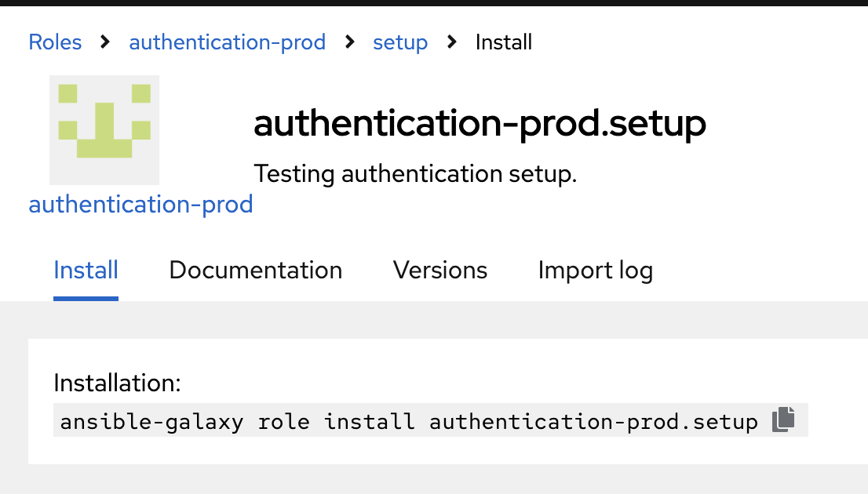The width and height of the screenshot is (868, 494).
Task: View the Import log tab
Action: click(x=595, y=271)
